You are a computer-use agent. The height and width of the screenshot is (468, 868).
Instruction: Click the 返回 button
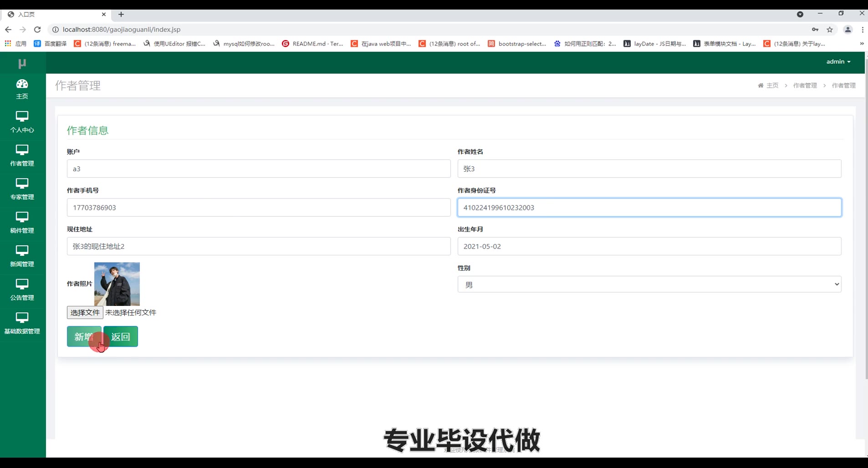(x=121, y=336)
